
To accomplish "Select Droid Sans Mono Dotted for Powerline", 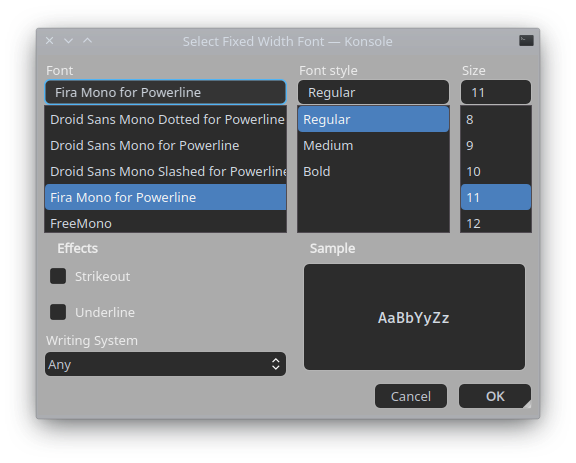I will pos(165,119).
